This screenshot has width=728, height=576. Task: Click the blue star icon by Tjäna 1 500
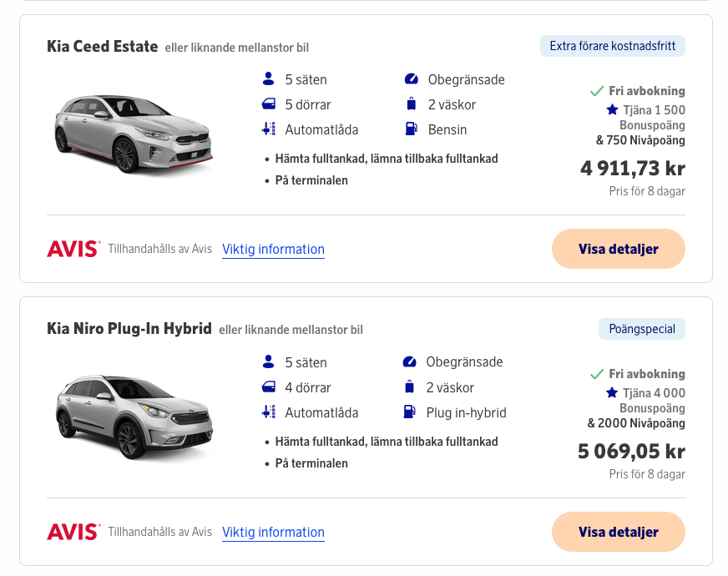pyautogui.click(x=612, y=109)
